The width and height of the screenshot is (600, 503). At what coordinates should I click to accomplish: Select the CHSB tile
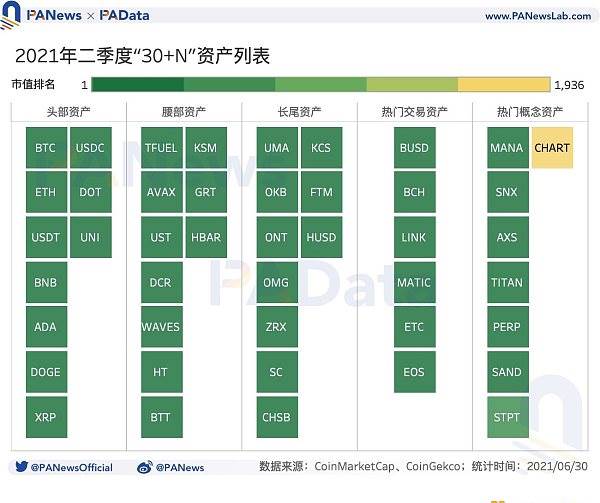277,417
